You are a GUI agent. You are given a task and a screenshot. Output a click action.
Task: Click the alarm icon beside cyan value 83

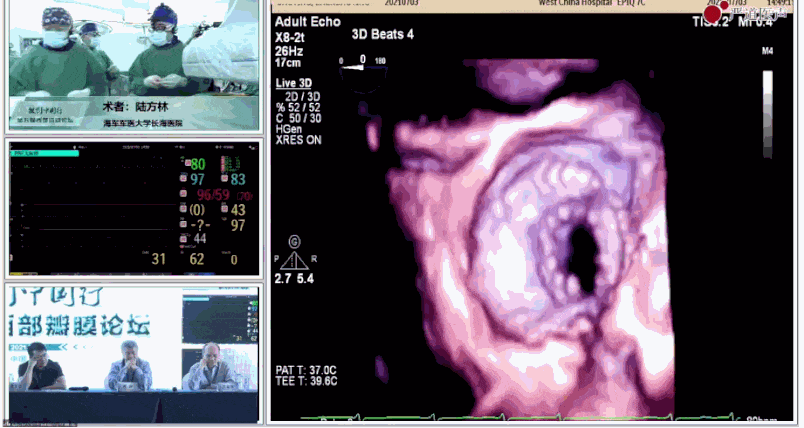point(225,178)
